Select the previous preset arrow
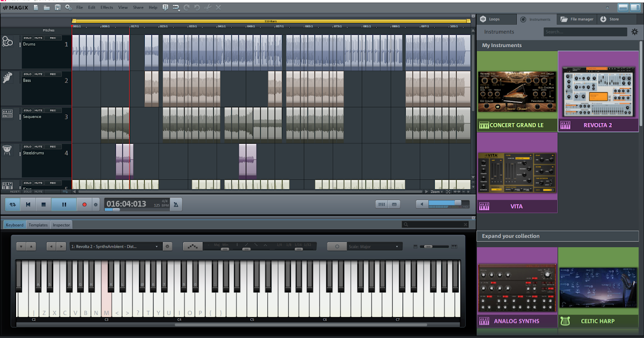 (x=51, y=246)
